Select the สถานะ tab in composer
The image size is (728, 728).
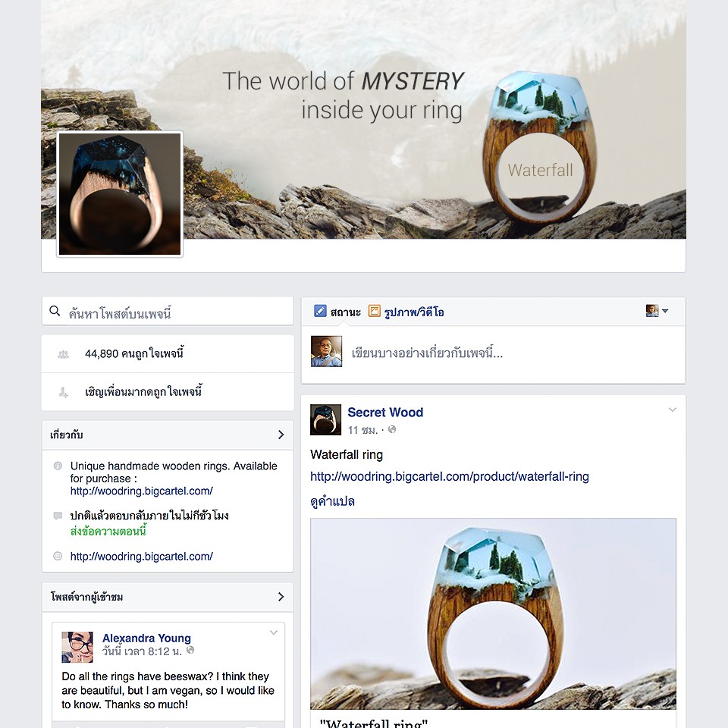click(x=346, y=312)
